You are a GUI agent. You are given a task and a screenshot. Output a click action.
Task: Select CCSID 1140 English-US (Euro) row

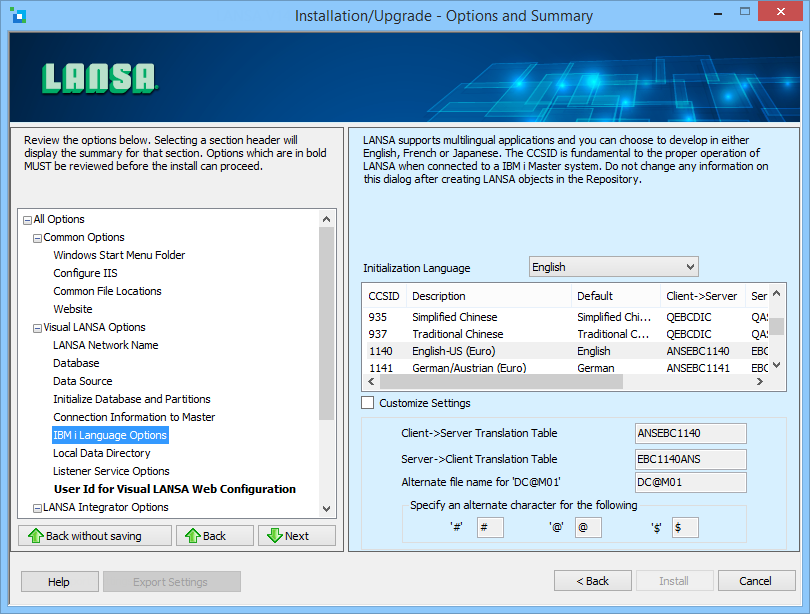[567, 351]
